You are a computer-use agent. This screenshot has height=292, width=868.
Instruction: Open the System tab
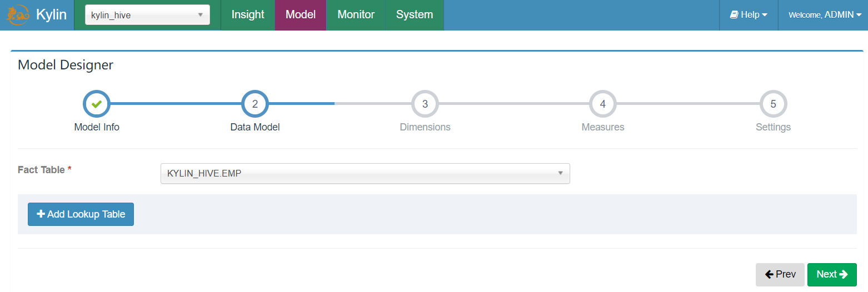(415, 15)
